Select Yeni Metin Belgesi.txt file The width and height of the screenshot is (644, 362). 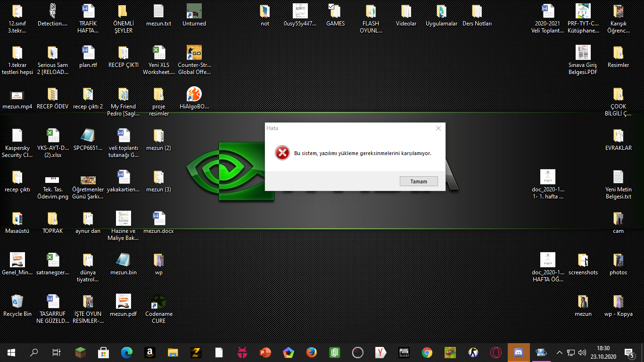coord(619,184)
